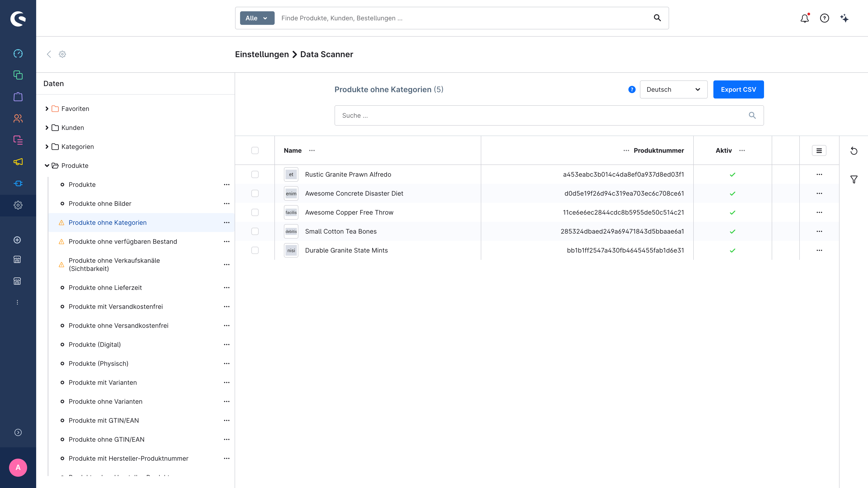Open Produkte mit GTIN/EAN entry
Image resolution: width=868 pixels, height=488 pixels.
104,420
